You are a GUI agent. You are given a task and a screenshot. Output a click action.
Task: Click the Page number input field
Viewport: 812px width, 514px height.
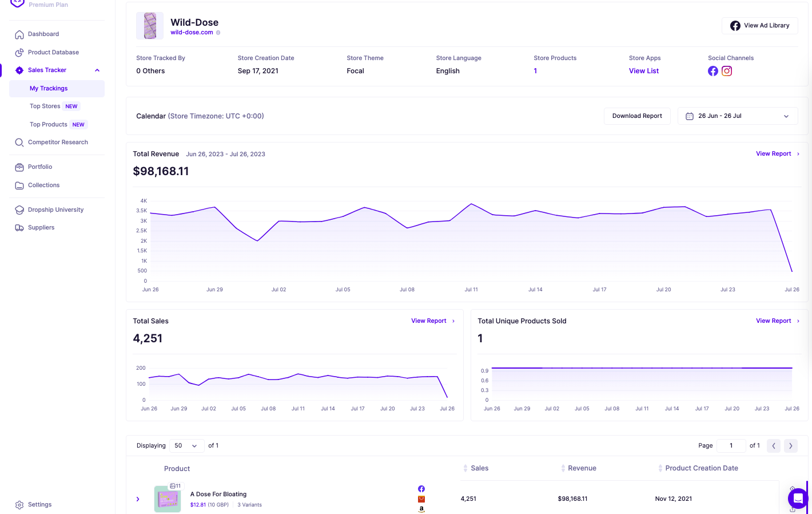coord(731,445)
